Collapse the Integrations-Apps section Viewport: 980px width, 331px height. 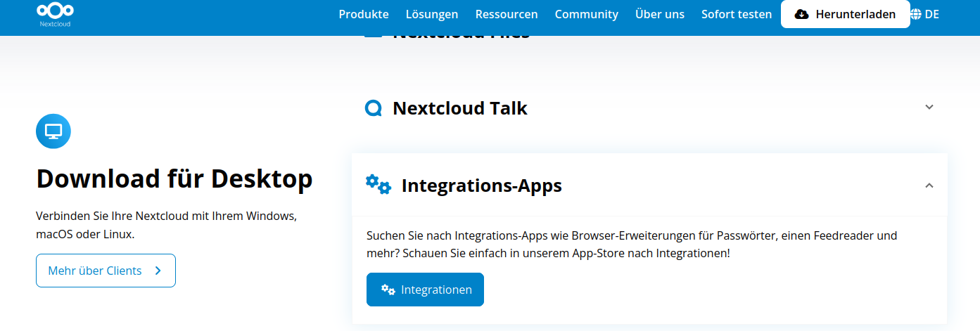point(929,186)
